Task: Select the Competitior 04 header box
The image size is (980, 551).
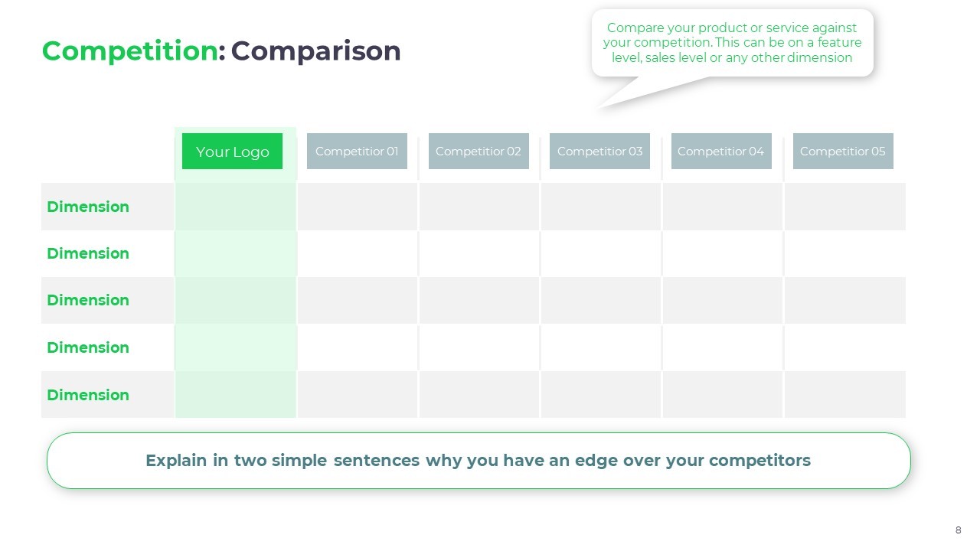Action: coord(721,152)
